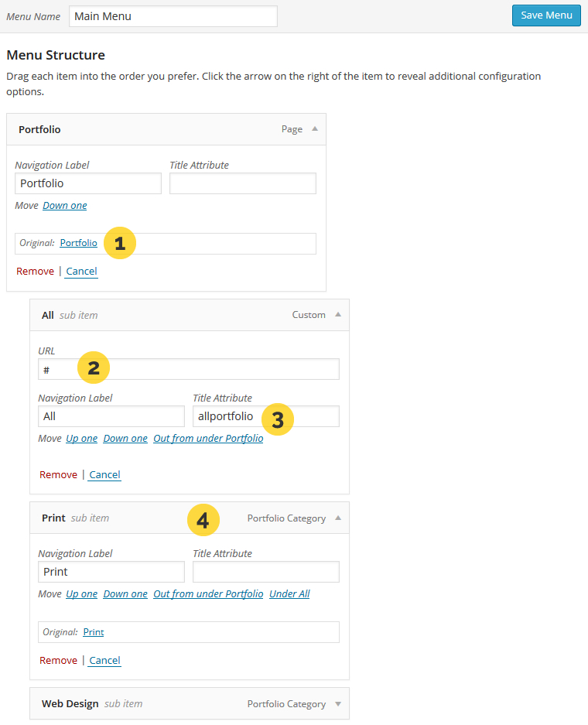Collapse the All custom item arrow
This screenshot has width=588, height=725.
[338, 315]
